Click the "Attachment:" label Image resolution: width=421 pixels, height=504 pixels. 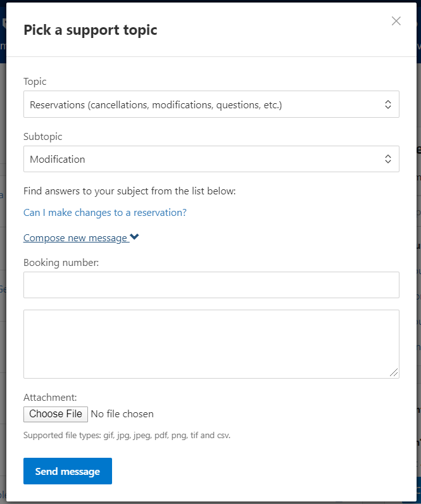point(50,398)
